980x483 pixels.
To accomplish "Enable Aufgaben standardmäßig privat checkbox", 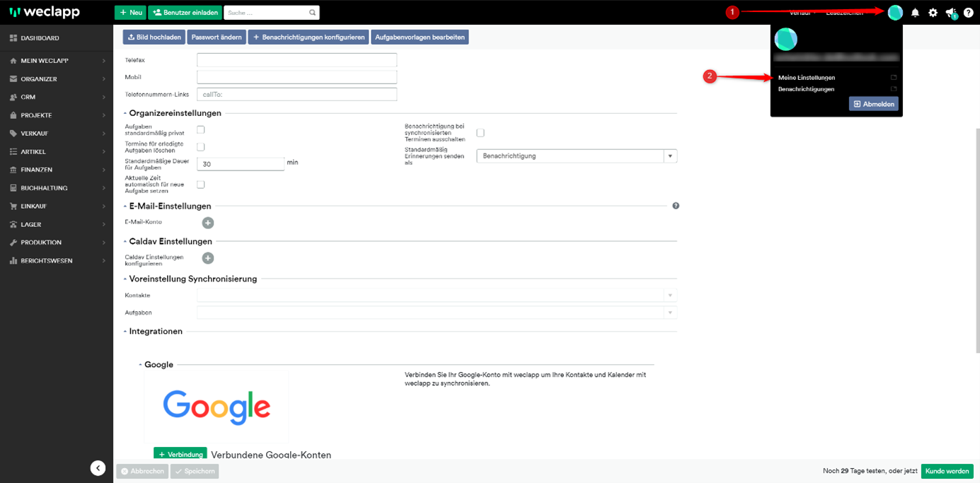I will click(201, 129).
